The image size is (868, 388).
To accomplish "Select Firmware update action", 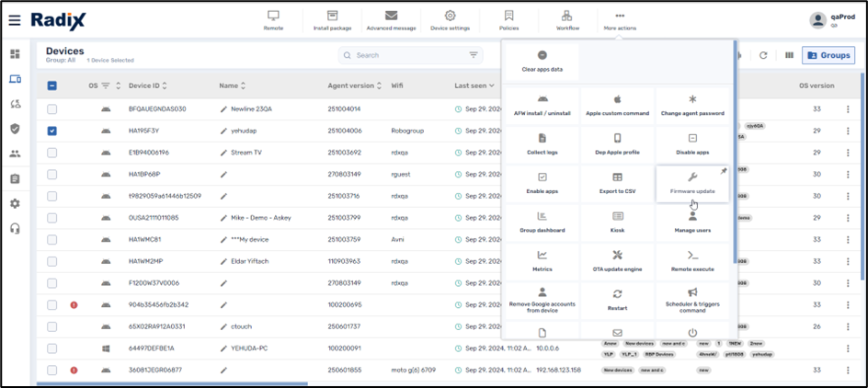I will [692, 184].
